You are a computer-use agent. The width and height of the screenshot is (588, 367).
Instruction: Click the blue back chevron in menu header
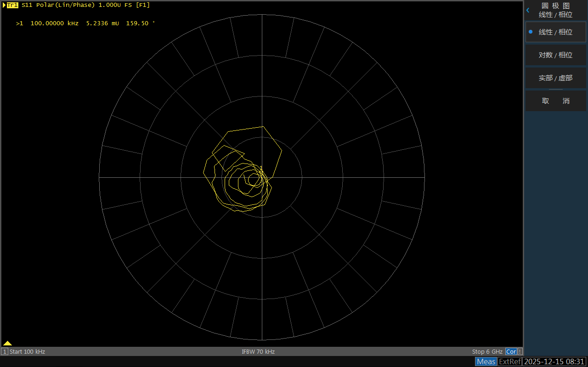[x=528, y=10]
